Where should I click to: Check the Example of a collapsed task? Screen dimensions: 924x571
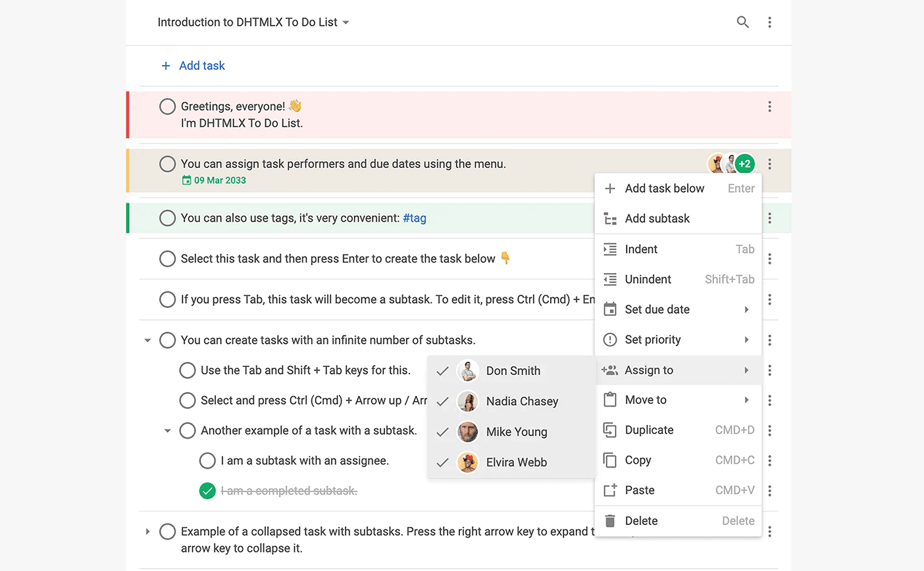click(x=167, y=532)
